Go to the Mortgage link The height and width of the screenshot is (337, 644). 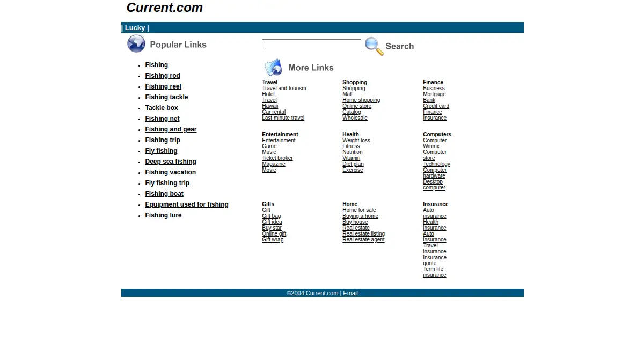pyautogui.click(x=434, y=94)
